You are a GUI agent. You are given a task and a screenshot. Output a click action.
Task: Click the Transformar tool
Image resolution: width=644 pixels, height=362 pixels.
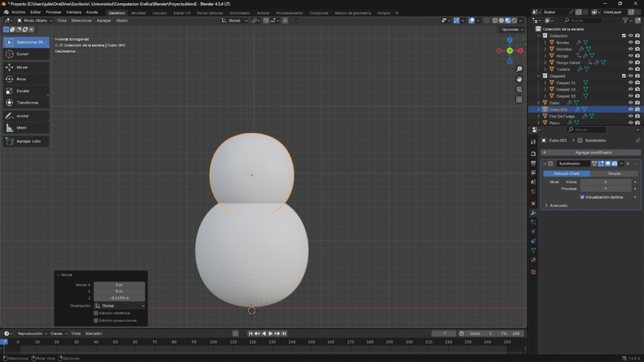26,102
